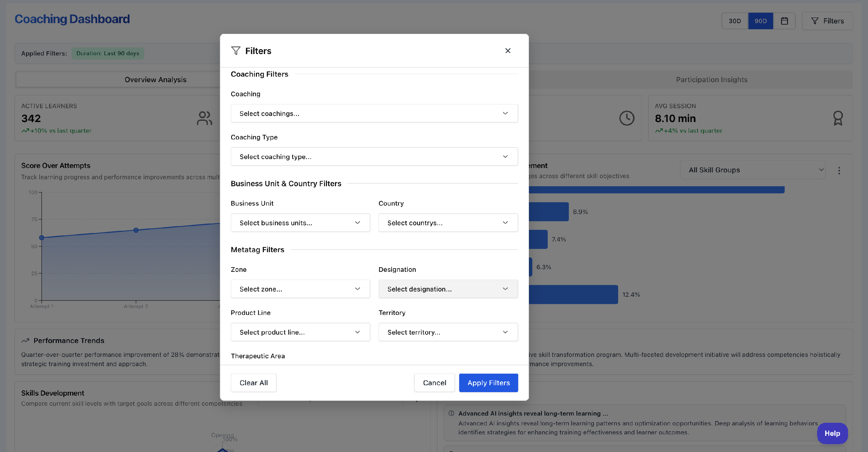Image resolution: width=868 pixels, height=452 pixels.
Task: Click the Help floating button
Action: tap(832, 433)
